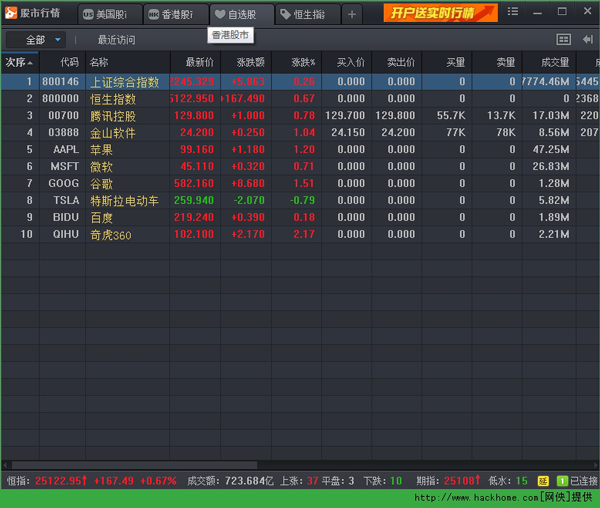
Task: Click the green connection status icon
Action: 561,481
